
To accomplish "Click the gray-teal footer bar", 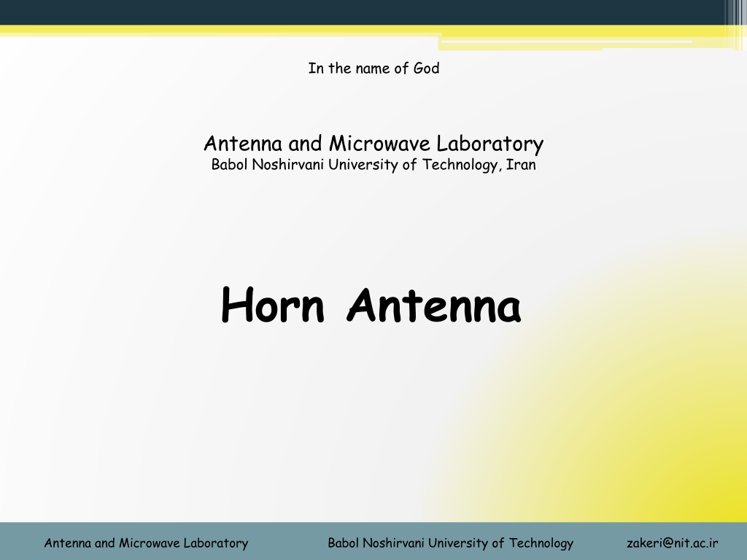I will (x=373, y=541).
